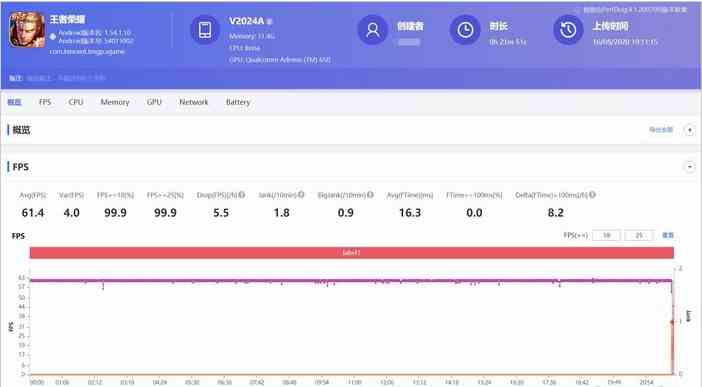Click info icon next to BigJank(/10min)
The width and height of the screenshot is (702, 387).
[370, 195]
